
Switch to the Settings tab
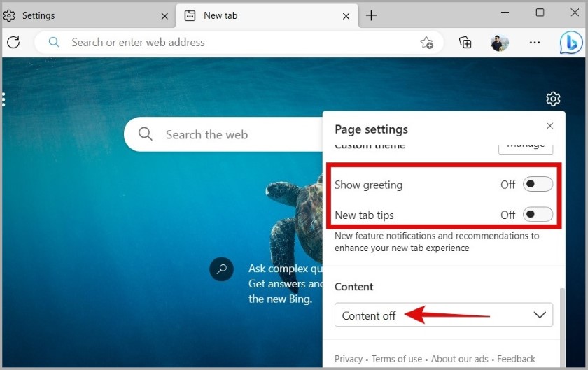pyautogui.click(x=87, y=16)
